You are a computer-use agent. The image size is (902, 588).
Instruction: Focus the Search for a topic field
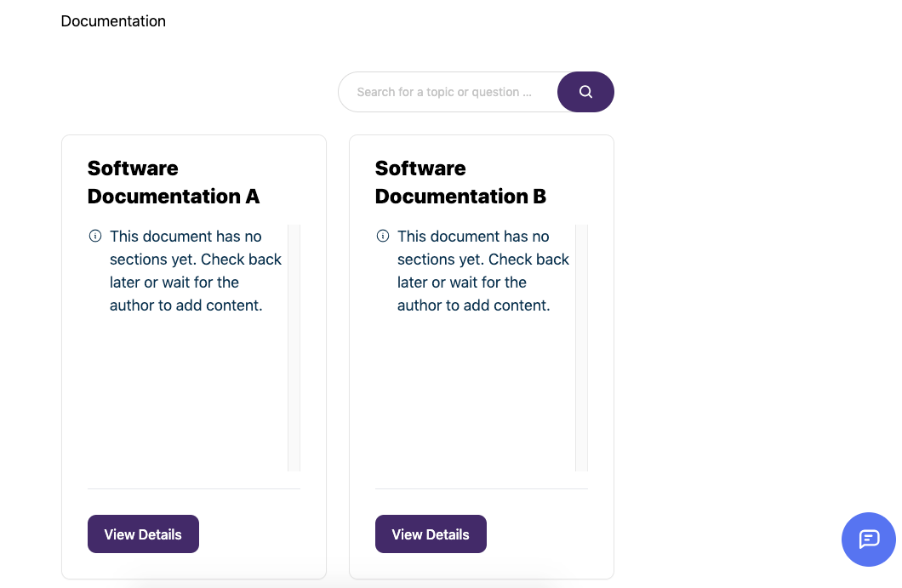tap(448, 92)
